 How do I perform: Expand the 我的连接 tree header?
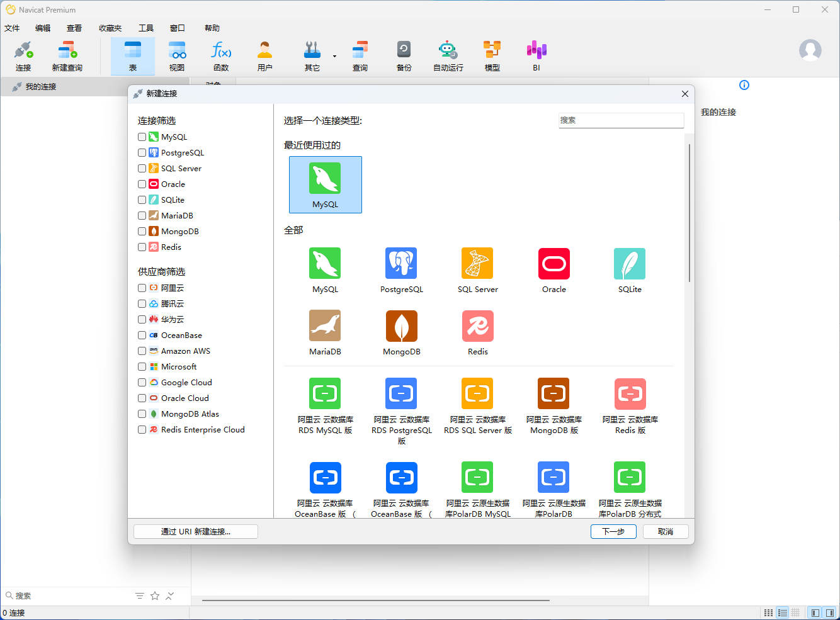tap(41, 87)
